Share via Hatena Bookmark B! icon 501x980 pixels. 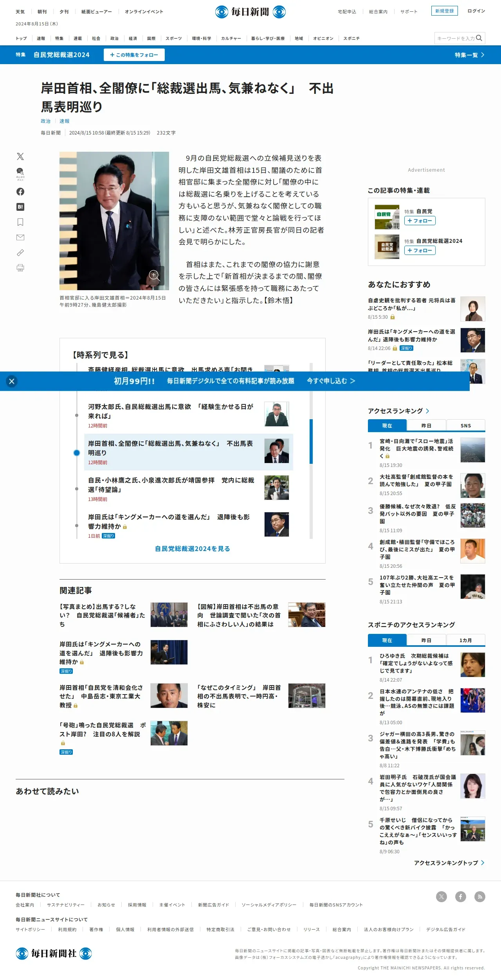pos(20,207)
